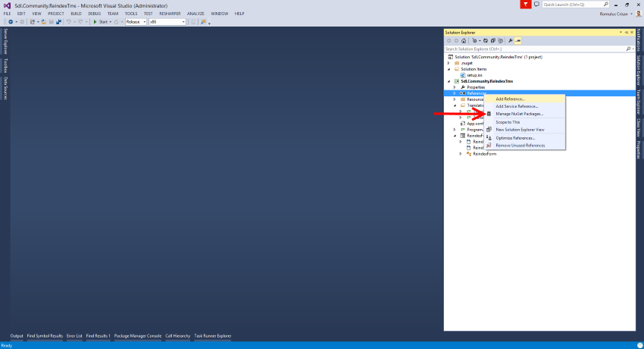This screenshot has height=349, width=644.
Task: Click the red notifications flag icon
Action: point(526,5)
